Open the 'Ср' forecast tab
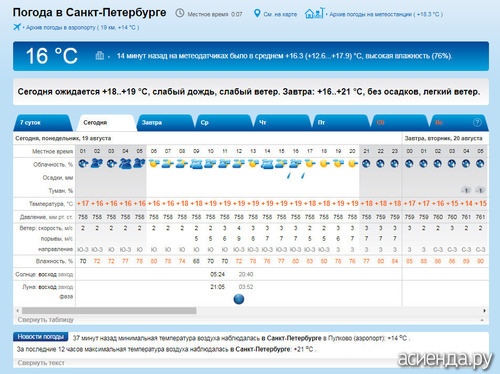The width and height of the screenshot is (500, 374). pyautogui.click(x=224, y=123)
